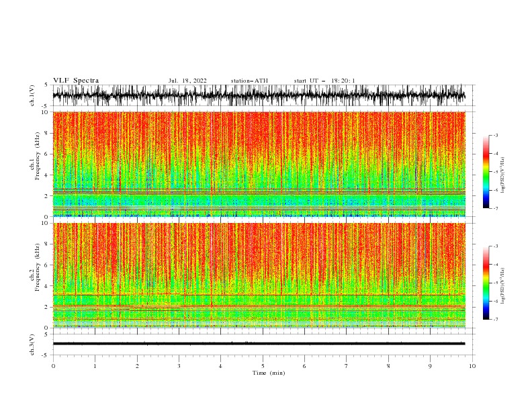Click the '1' tick on the time axis
Viewport: 532px width, 411px height.
coord(95,366)
